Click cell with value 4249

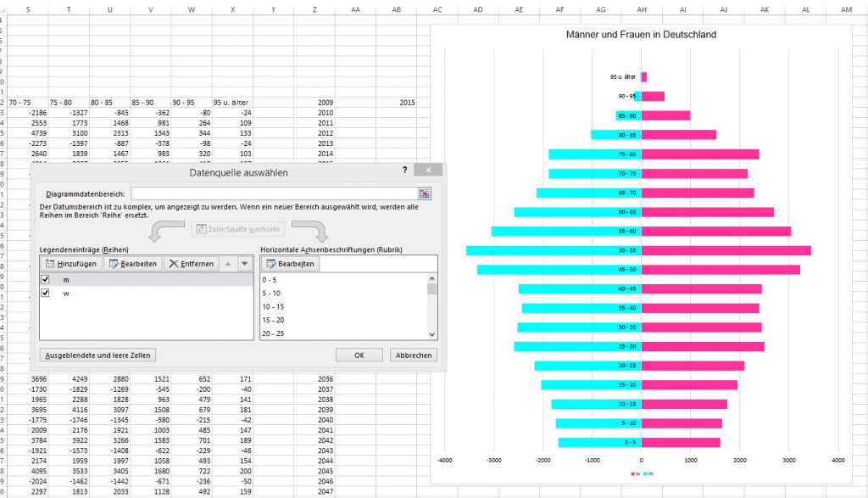pos(69,379)
